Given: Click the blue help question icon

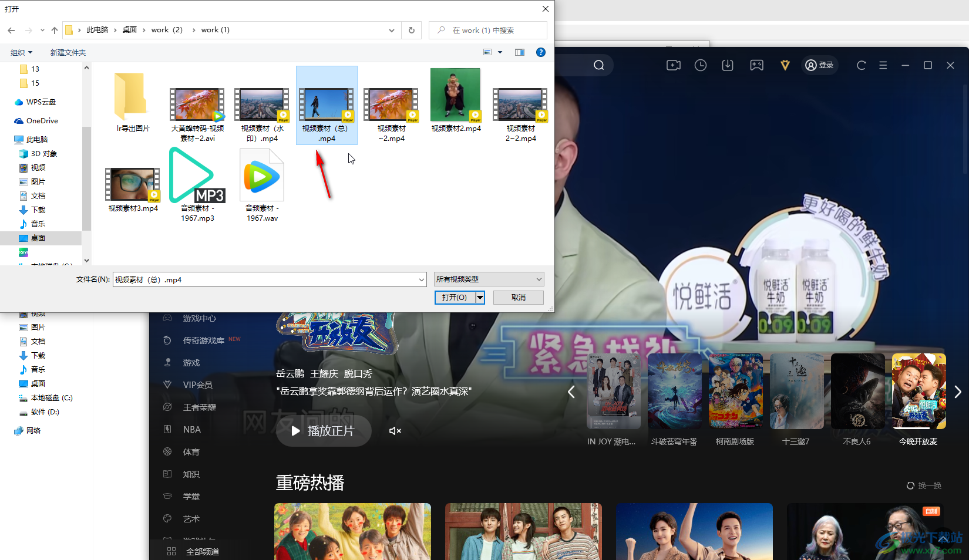Looking at the screenshot, I should coord(541,52).
